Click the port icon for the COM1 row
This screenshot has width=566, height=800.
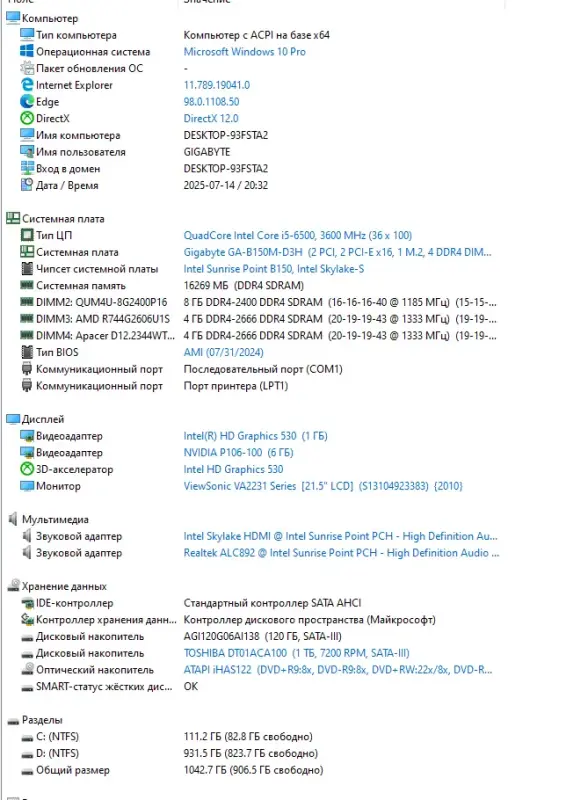[x=27, y=369]
